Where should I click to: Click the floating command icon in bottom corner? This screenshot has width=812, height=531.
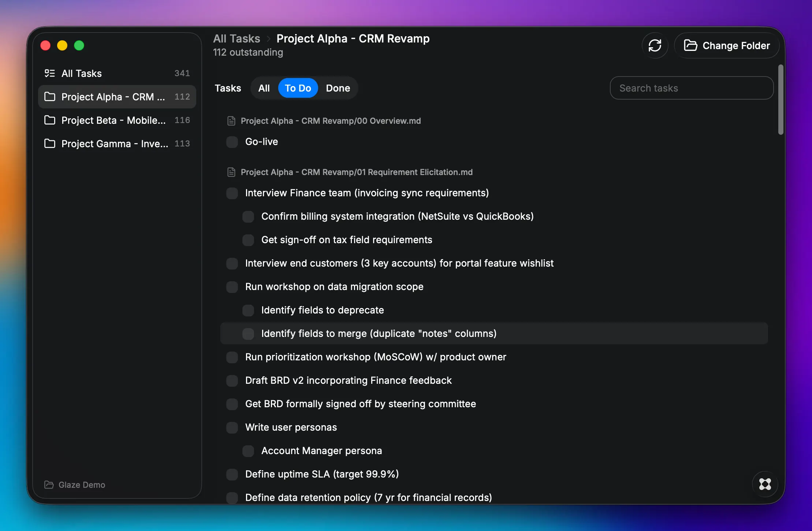(x=765, y=484)
